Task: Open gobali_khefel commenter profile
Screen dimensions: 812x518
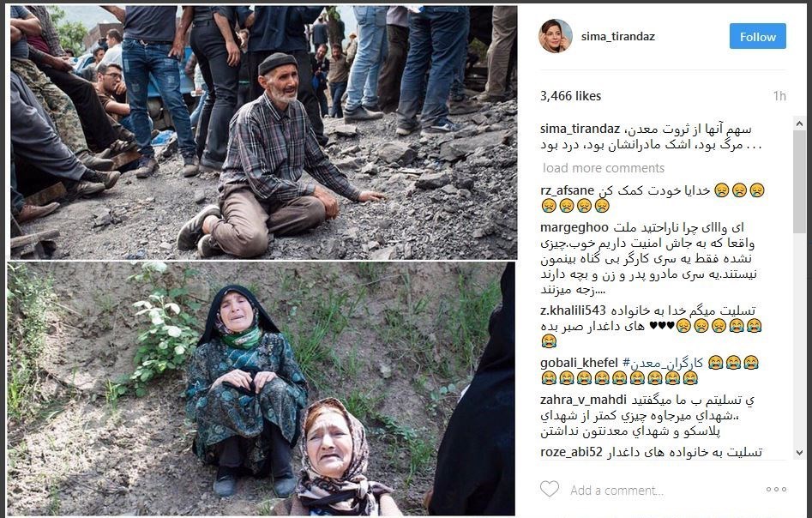Action: [x=579, y=363]
